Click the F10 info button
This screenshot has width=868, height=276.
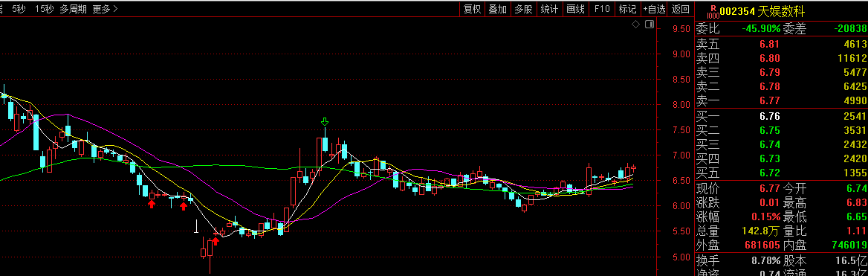602,9
